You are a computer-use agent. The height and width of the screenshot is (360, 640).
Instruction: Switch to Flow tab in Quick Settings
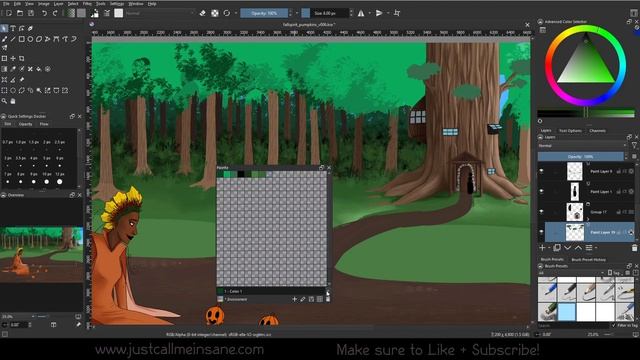44,124
